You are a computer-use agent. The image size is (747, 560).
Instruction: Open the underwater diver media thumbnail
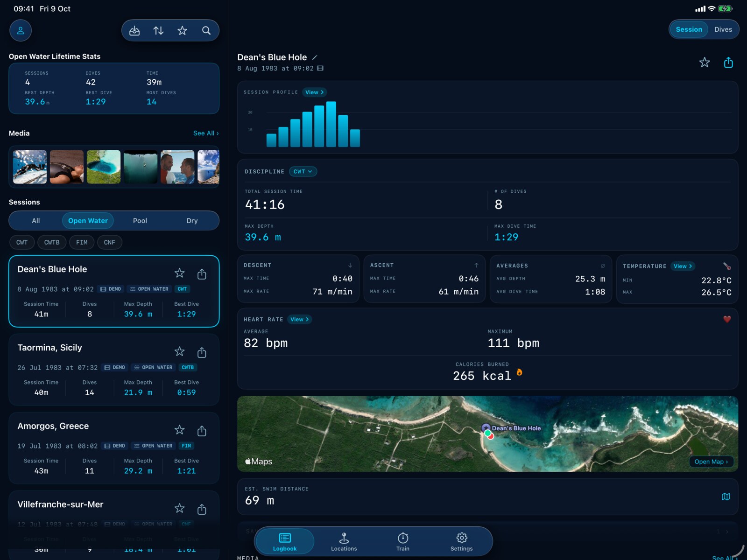pyautogui.click(x=30, y=167)
